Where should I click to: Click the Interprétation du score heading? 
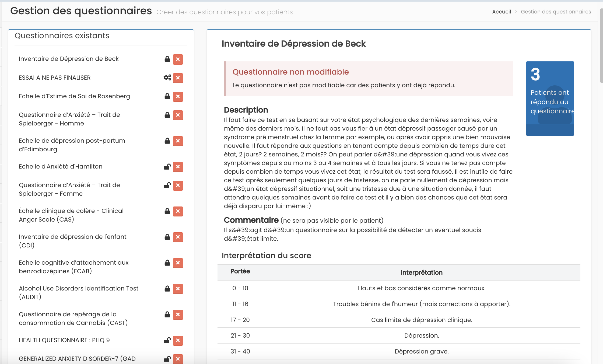[x=267, y=255]
